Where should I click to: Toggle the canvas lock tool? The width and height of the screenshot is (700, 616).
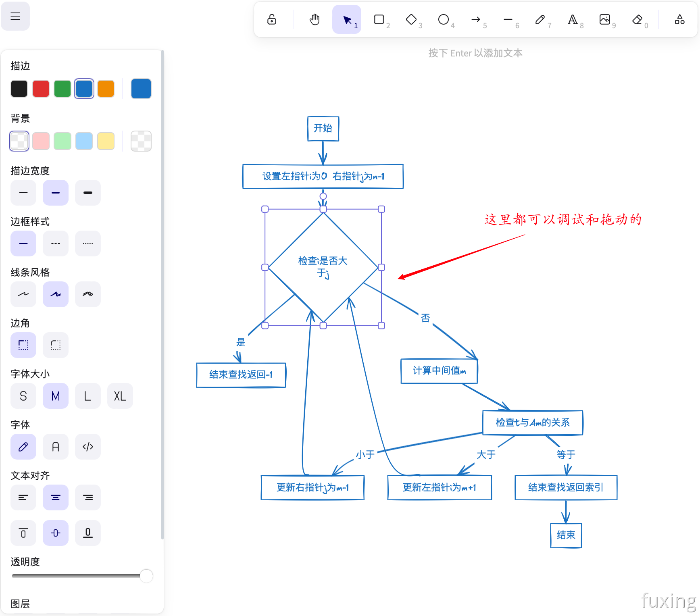point(272,19)
